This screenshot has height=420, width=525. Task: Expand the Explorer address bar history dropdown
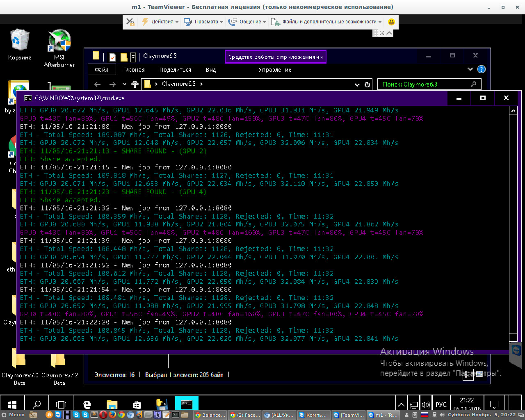(x=357, y=84)
